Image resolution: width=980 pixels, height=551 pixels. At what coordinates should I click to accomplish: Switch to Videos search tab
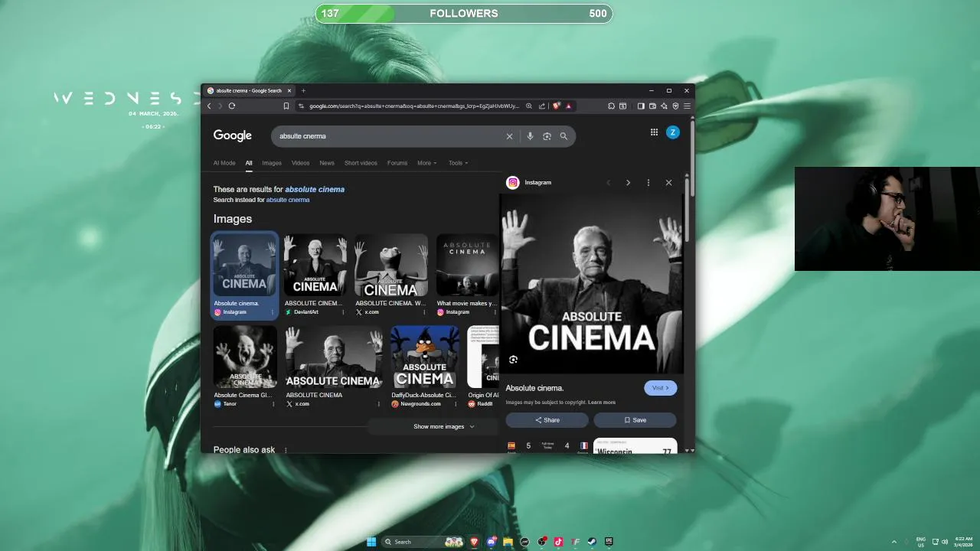point(300,163)
